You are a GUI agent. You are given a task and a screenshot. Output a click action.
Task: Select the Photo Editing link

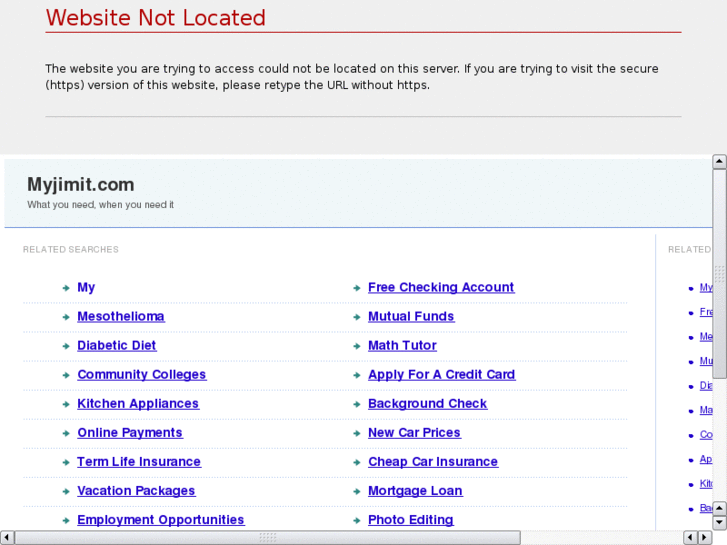(x=410, y=520)
